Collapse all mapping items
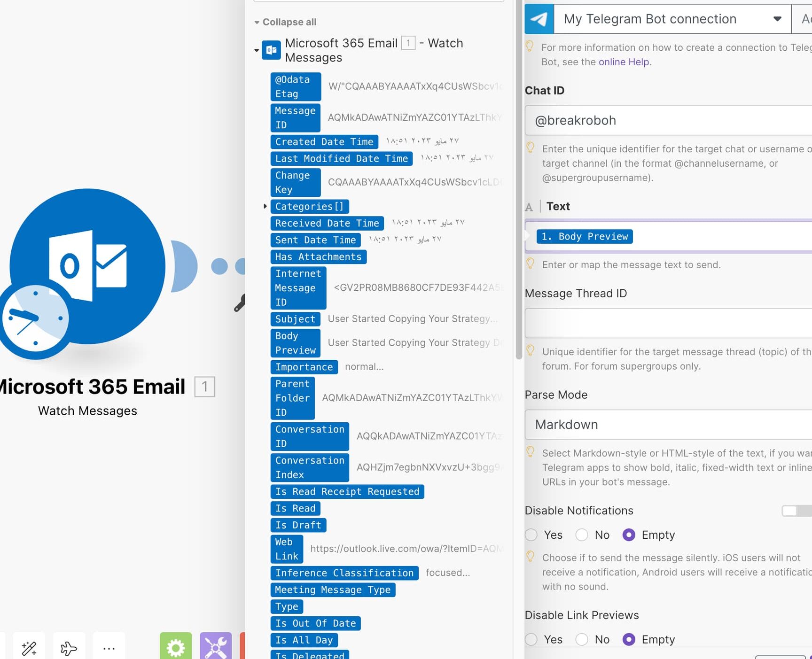812x659 pixels. coord(285,22)
